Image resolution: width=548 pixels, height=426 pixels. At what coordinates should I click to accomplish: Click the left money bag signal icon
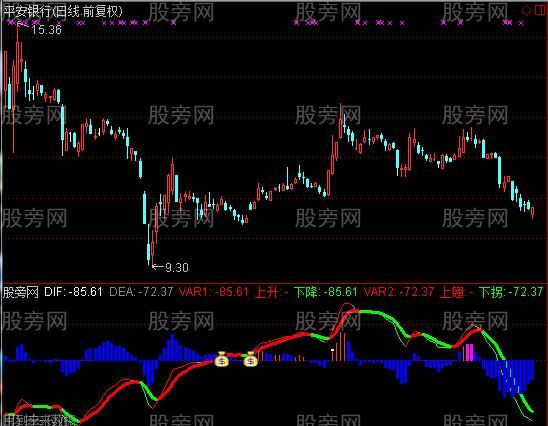pos(222,359)
